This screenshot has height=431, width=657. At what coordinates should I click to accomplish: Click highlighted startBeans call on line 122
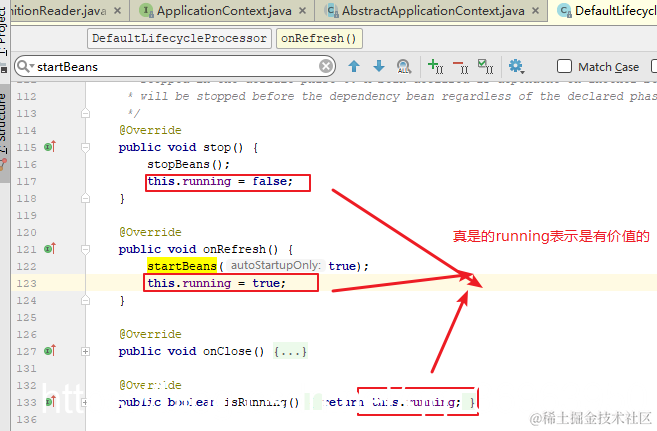tap(182, 266)
